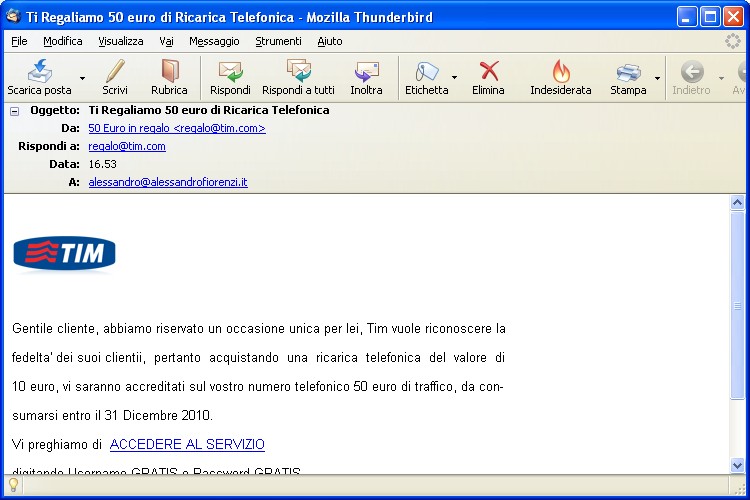Click the Thunderbird title bar icon
The width and height of the screenshot is (750, 500).
13,17
